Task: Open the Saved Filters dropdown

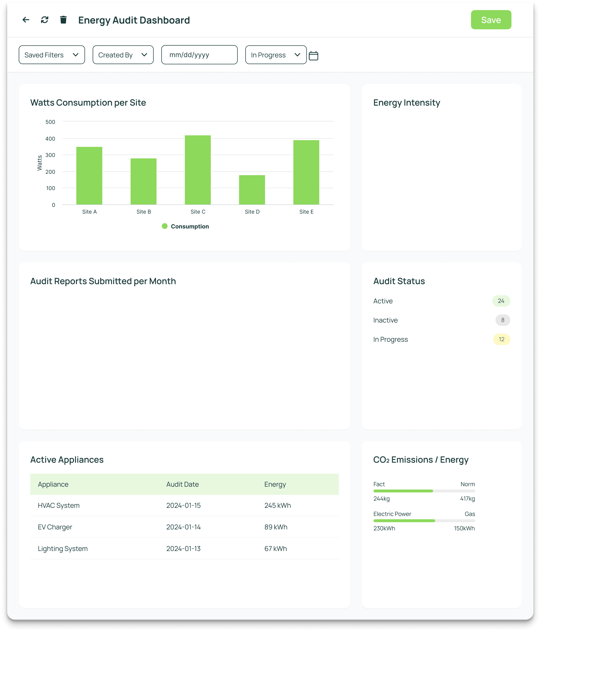Action: click(51, 55)
